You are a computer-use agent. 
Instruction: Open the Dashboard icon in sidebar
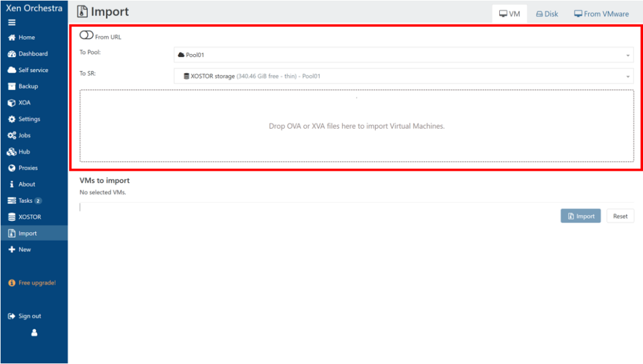click(11, 54)
